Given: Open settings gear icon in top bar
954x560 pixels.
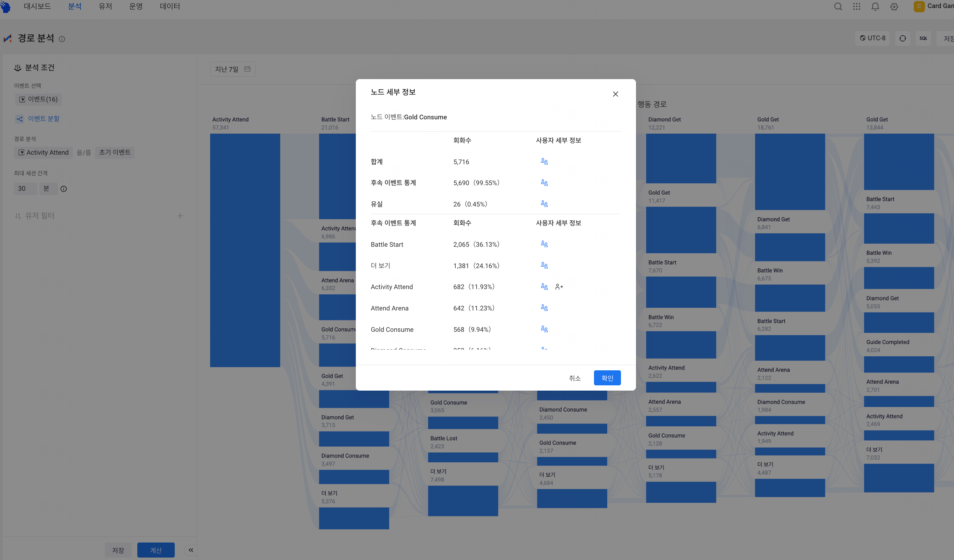Looking at the screenshot, I should click(x=894, y=6).
